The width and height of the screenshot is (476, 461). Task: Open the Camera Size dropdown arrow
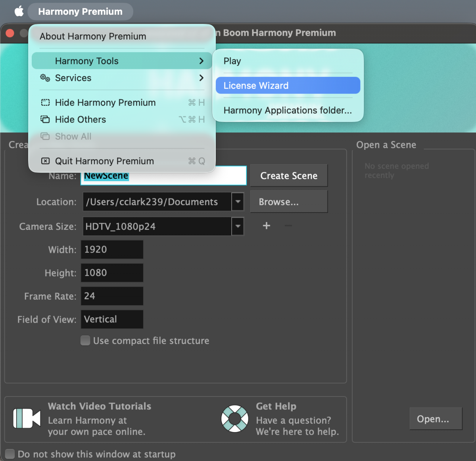coord(238,226)
